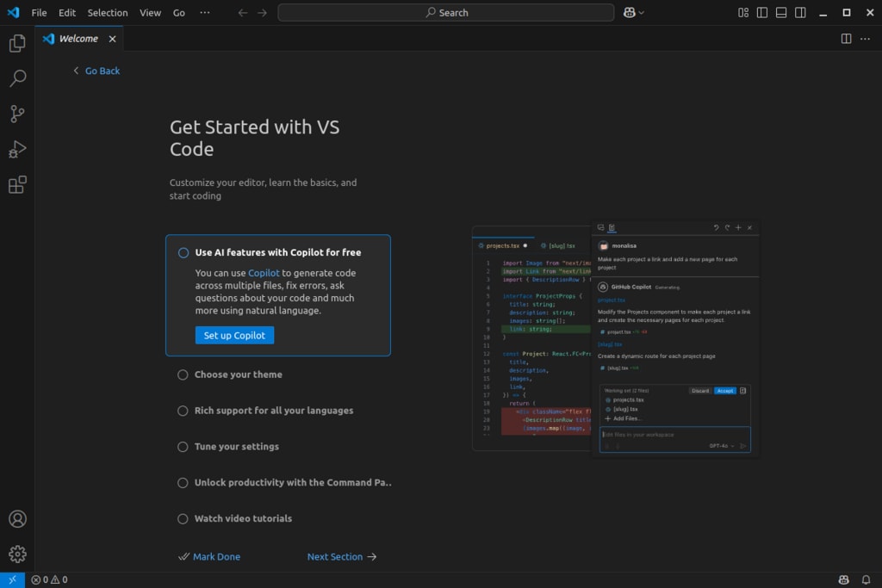Show errors and warnings problems count

[x=49, y=579]
